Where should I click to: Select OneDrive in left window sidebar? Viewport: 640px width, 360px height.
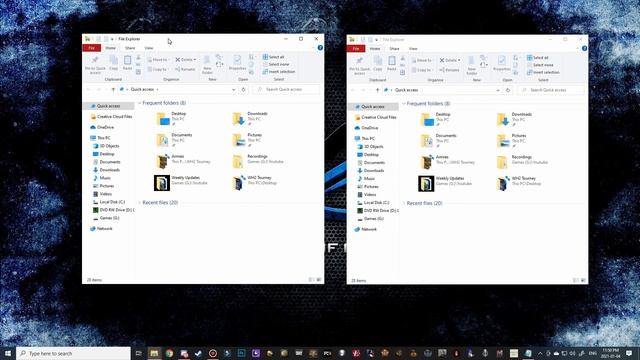[102, 127]
